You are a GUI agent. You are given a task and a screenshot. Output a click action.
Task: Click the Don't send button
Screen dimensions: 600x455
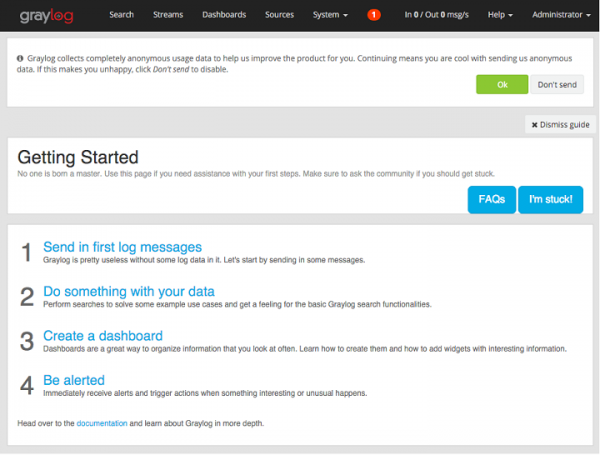(557, 85)
